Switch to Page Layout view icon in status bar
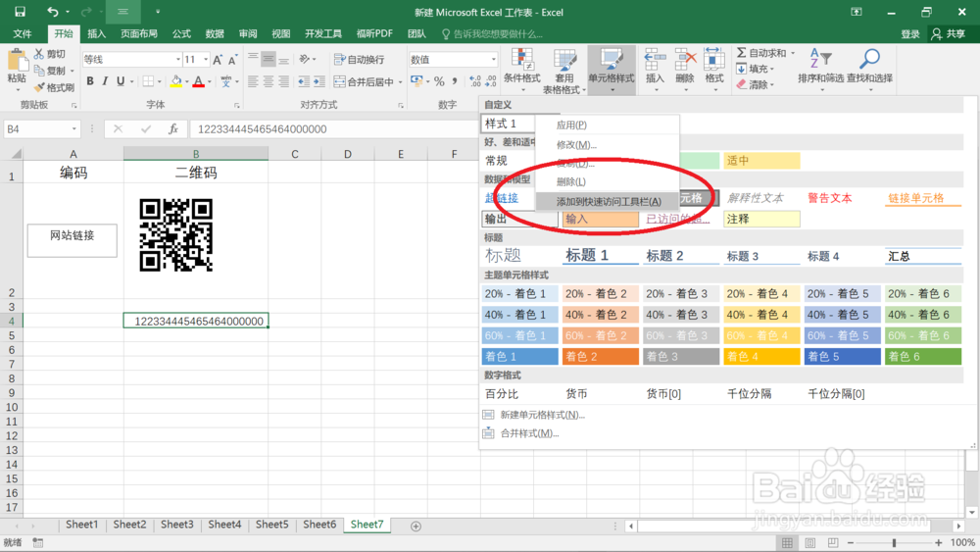The width and height of the screenshot is (980, 552). (810, 542)
